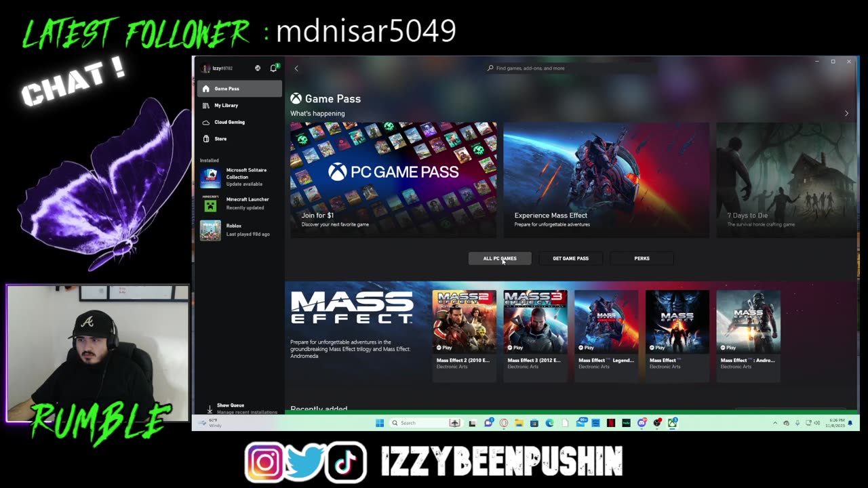The image size is (868, 488).
Task: Expand the system tray hidden icons chevron
Action: (x=775, y=423)
